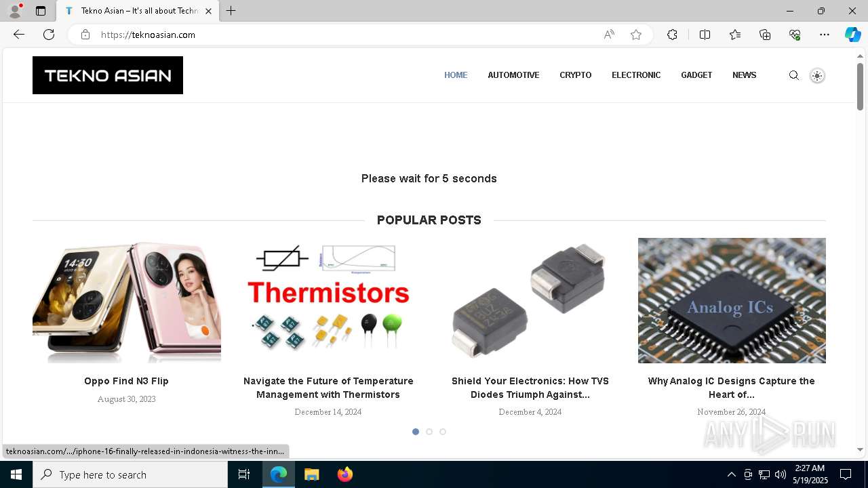The height and width of the screenshot is (488, 868).
Task: Open the Browser essentials heart icon
Action: (x=795, y=35)
